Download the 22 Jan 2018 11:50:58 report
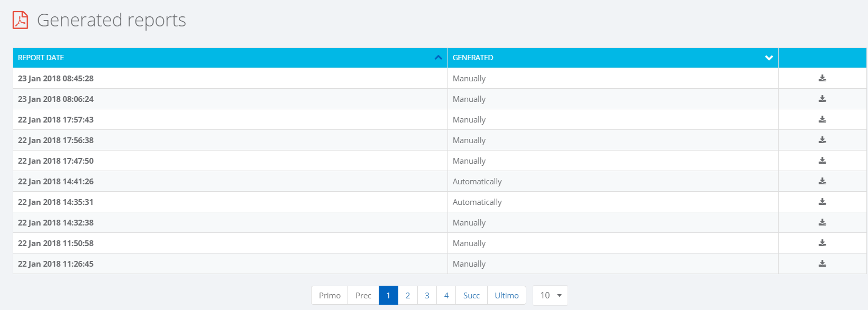The height and width of the screenshot is (310, 868). 822,243
